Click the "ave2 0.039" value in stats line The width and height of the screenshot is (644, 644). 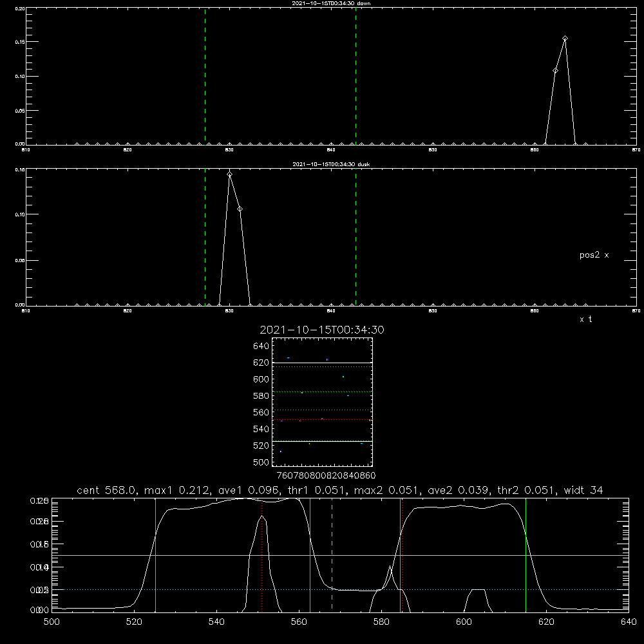(457, 490)
